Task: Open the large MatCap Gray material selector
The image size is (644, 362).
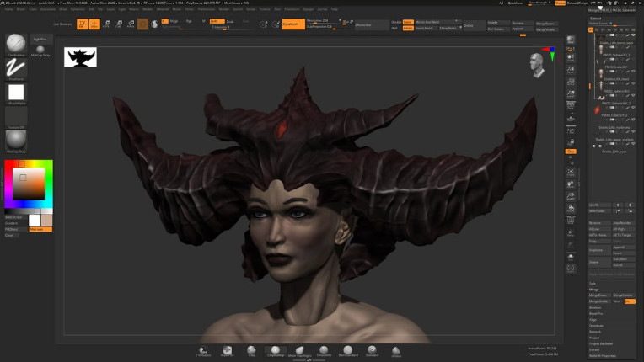Action: (16, 141)
